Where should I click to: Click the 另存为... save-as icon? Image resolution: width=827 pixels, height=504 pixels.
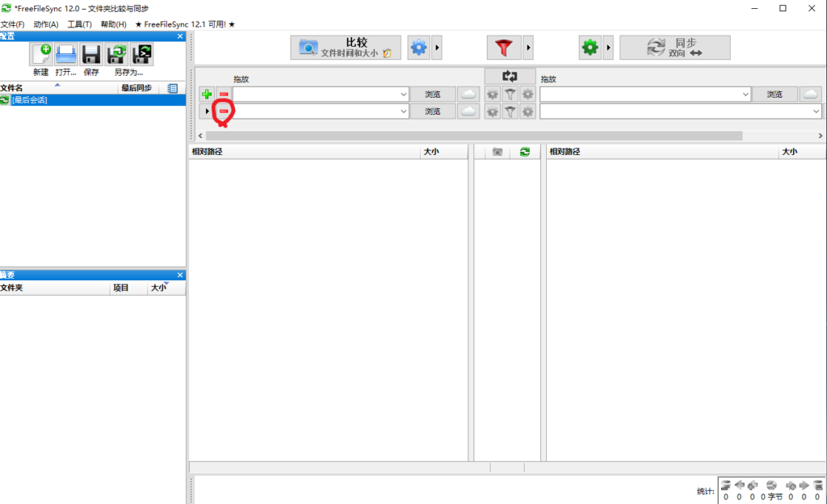pos(116,54)
